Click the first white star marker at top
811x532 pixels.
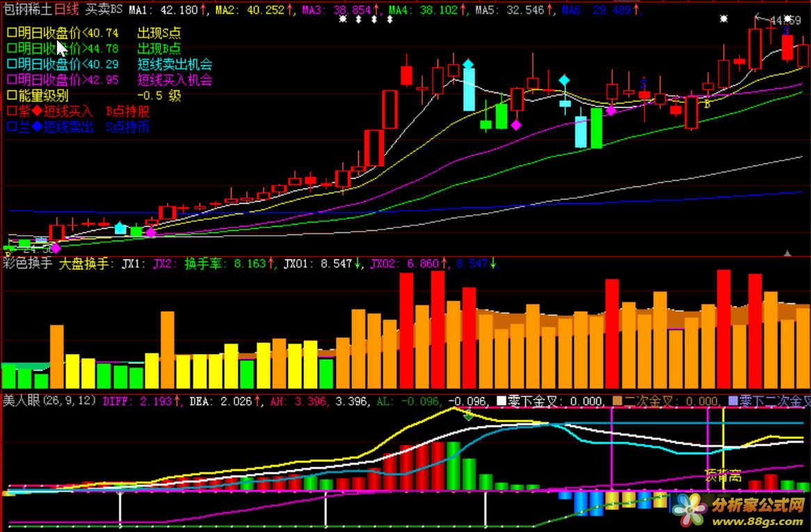[x=342, y=19]
